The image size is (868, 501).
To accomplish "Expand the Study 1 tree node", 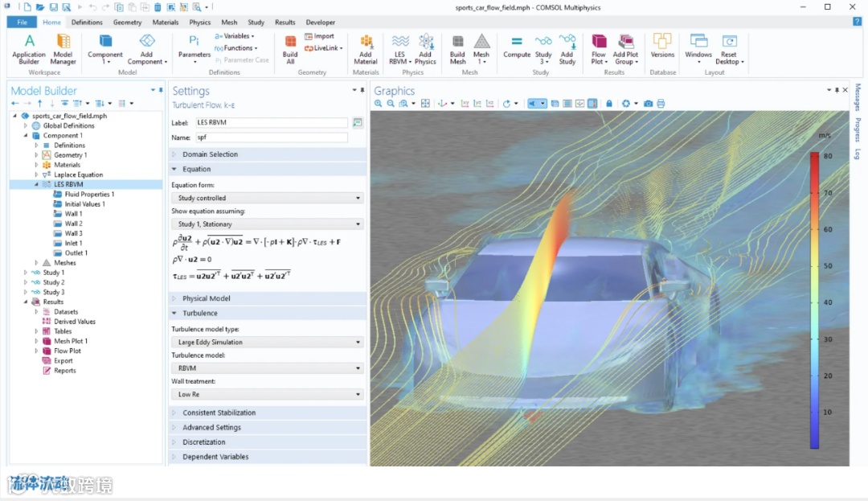I will point(26,273).
